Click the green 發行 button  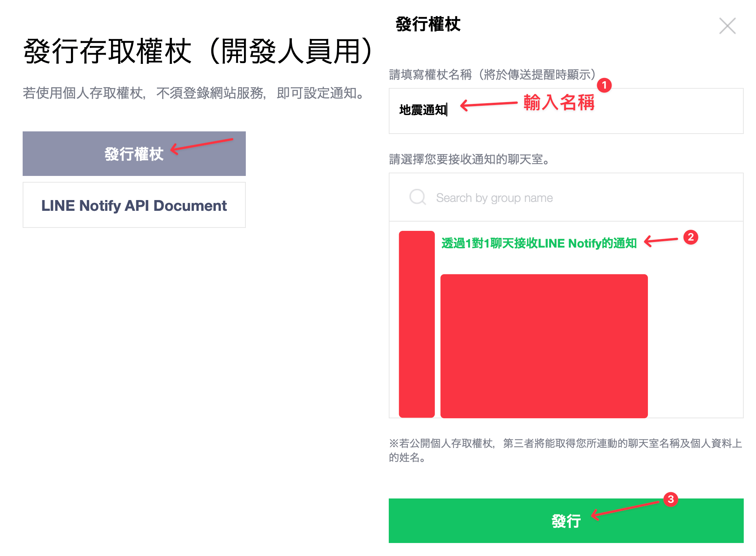pos(566,521)
